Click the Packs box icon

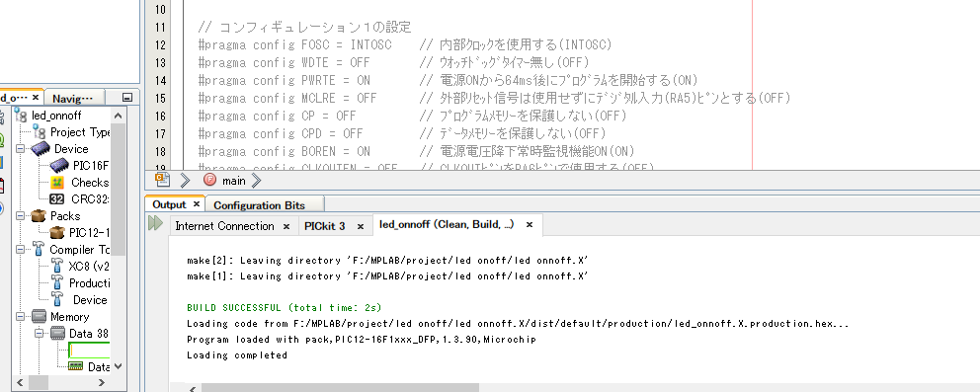40,216
